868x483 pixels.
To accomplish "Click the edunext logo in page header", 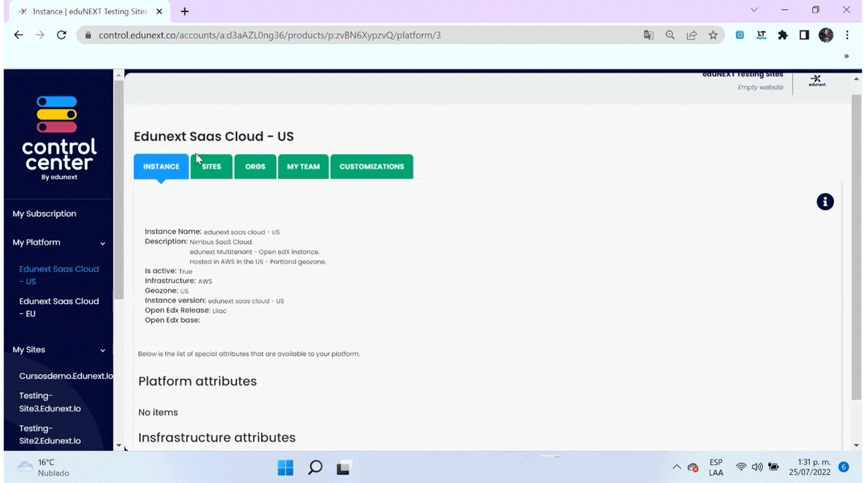I will (x=817, y=81).
